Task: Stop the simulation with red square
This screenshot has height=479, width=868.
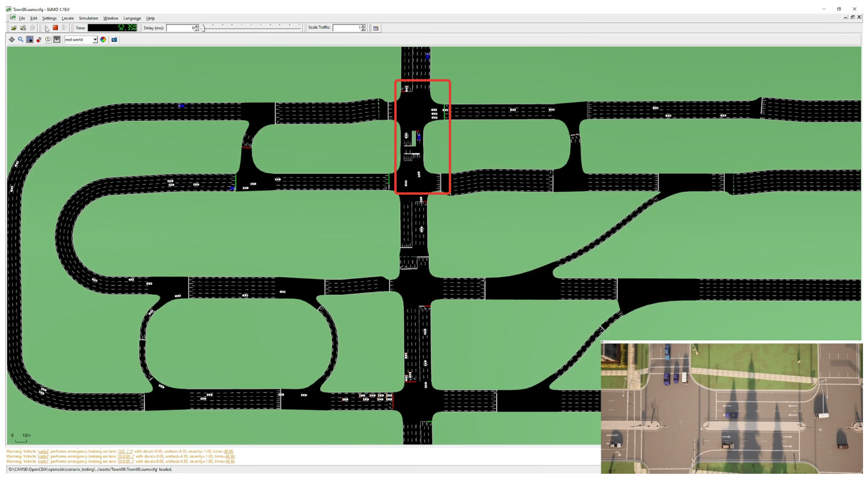Action: [x=56, y=28]
